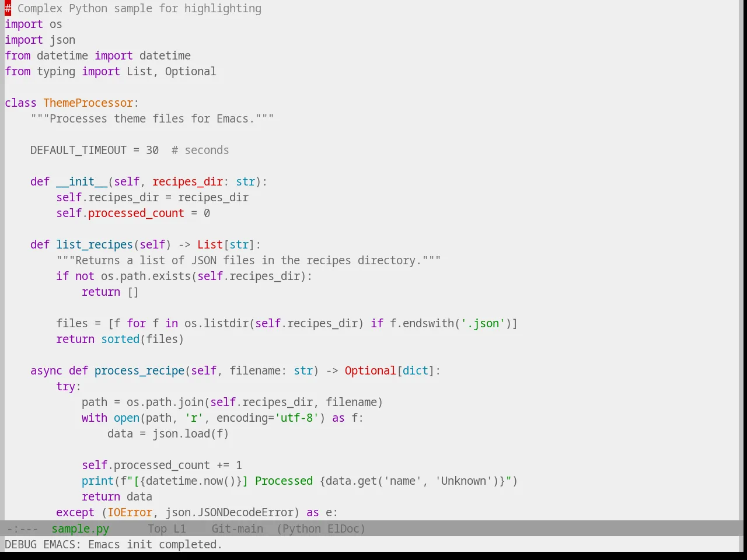This screenshot has height=560, width=747.
Task: Click 'Optional' in process_recipe return type
Action: [370, 370]
